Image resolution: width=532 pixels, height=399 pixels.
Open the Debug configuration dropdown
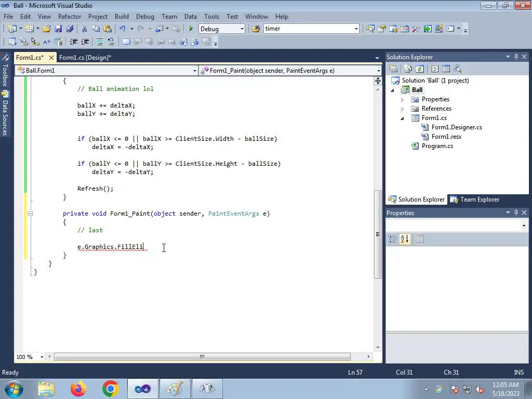pos(242,29)
